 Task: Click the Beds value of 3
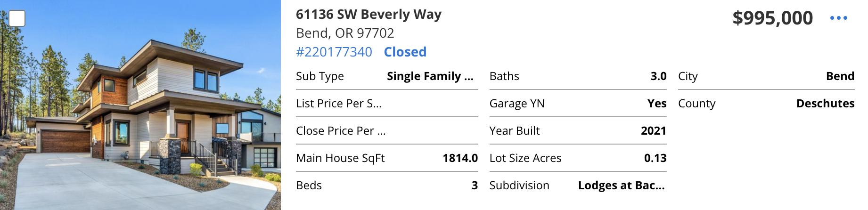pyautogui.click(x=475, y=186)
